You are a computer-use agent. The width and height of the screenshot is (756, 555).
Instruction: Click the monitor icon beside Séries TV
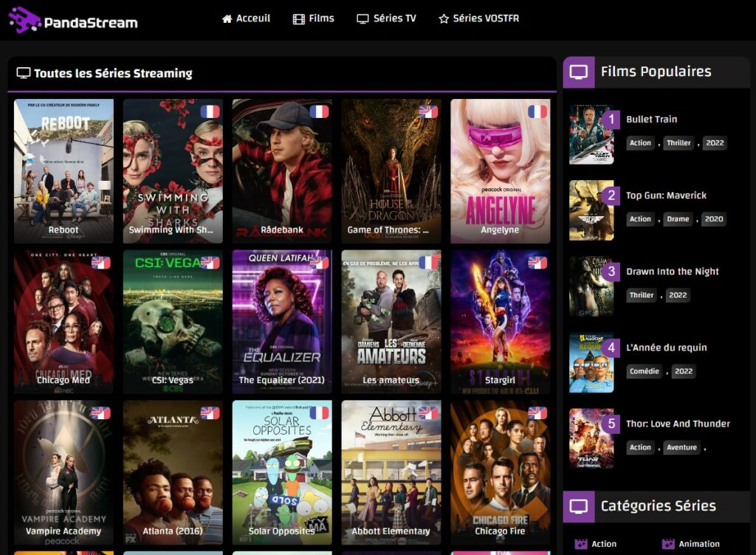(362, 19)
